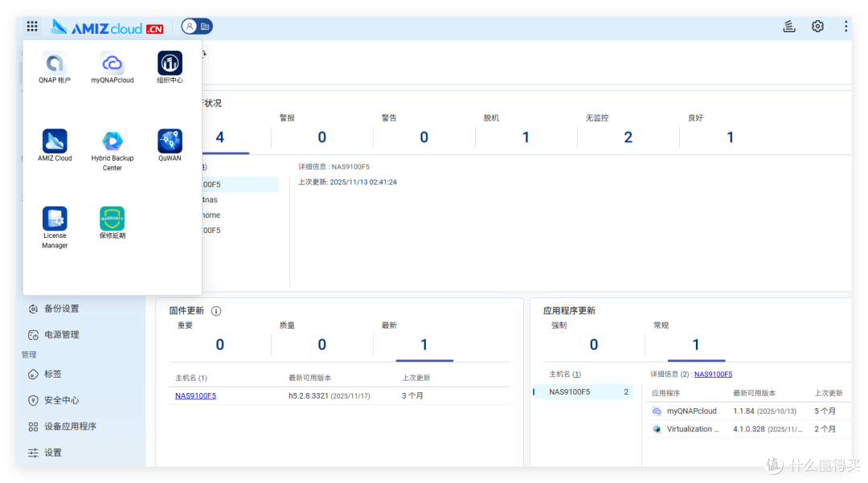
Task: Select the 脱机 status tab
Action: pyautogui.click(x=526, y=133)
